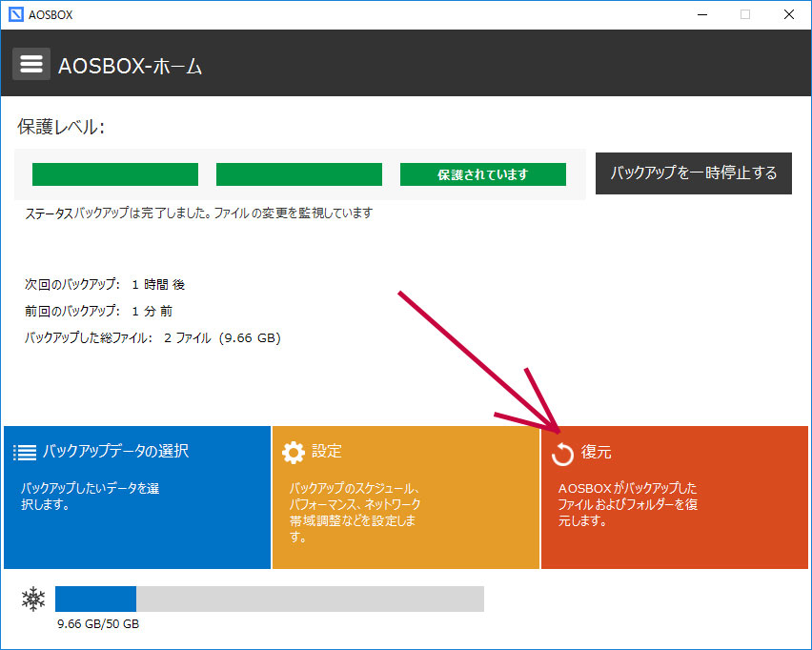
Task: Click the circular restore arrow icon
Action: point(562,455)
